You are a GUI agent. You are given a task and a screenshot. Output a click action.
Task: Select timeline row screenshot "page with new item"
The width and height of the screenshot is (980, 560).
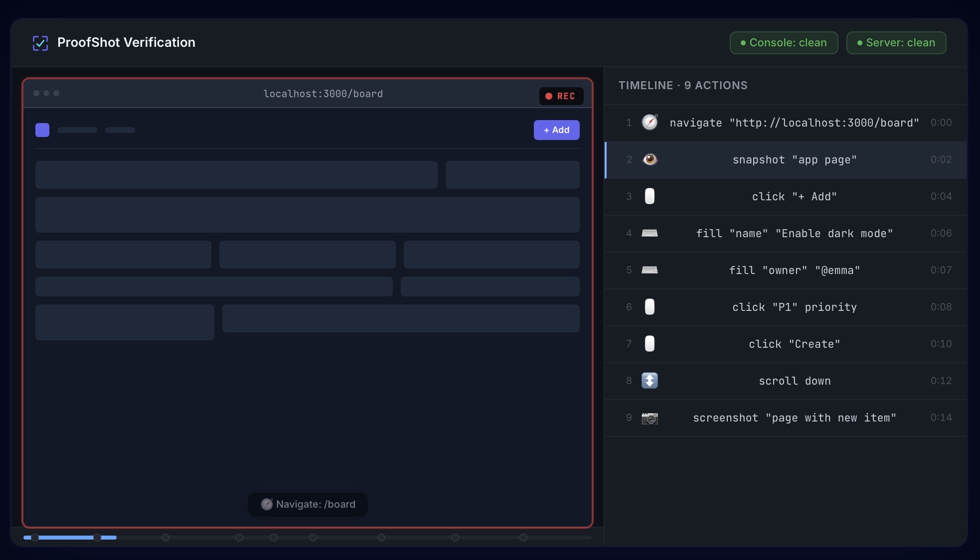794,418
